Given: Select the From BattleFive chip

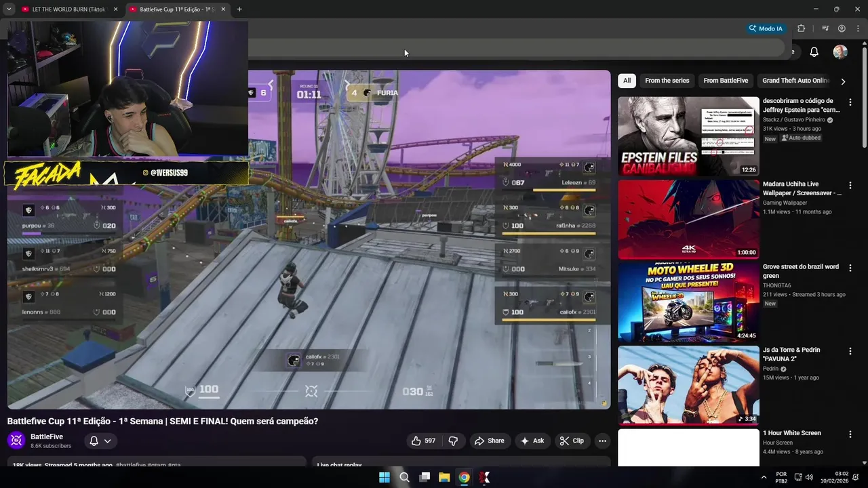Looking at the screenshot, I should pos(726,81).
